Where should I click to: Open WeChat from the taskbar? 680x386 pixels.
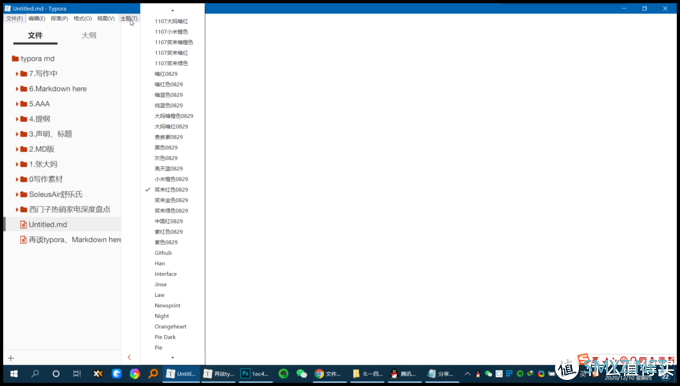click(x=301, y=373)
